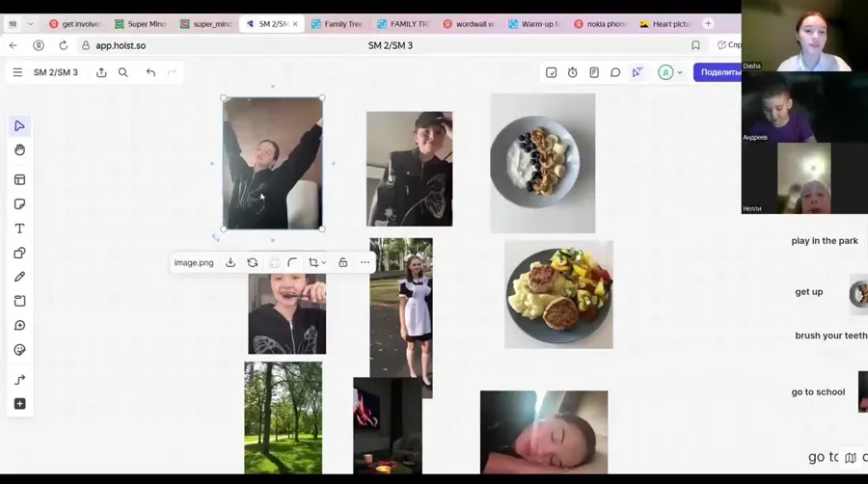Select the connector arrow tool
Screen dimensions: 868x484
(x=19, y=380)
